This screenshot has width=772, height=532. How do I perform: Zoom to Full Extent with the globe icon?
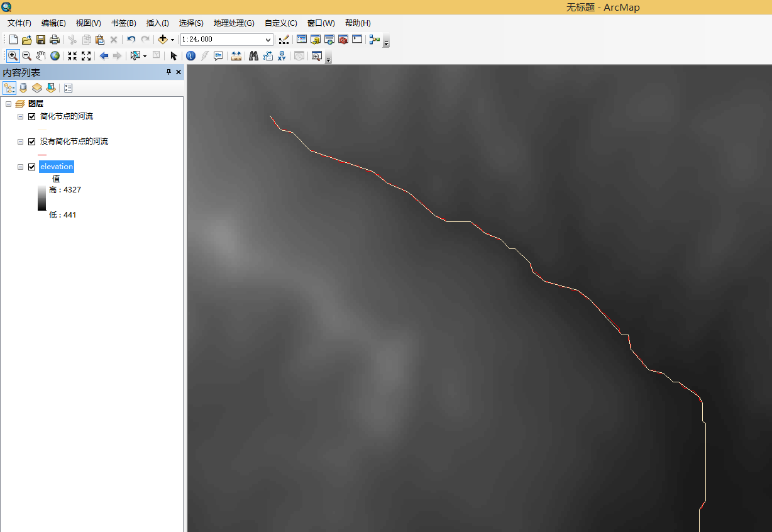point(55,55)
